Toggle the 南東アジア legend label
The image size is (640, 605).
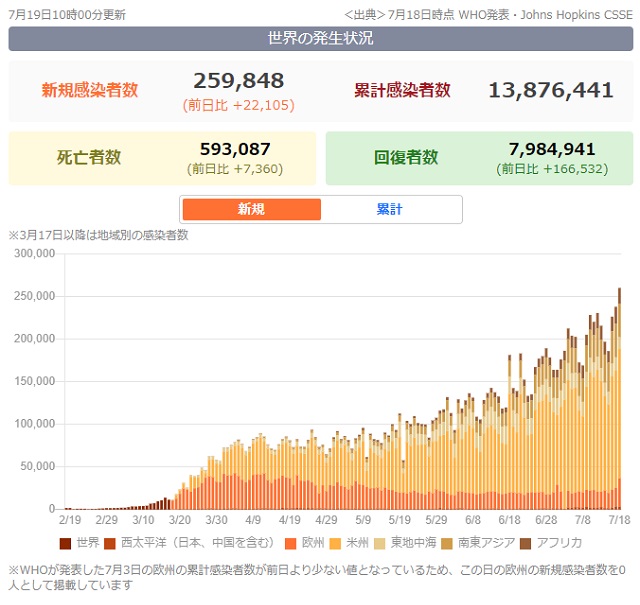pos(487,543)
